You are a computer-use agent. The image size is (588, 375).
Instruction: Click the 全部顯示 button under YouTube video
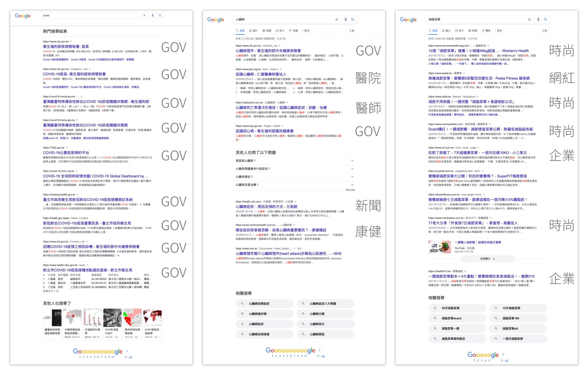pos(487,259)
